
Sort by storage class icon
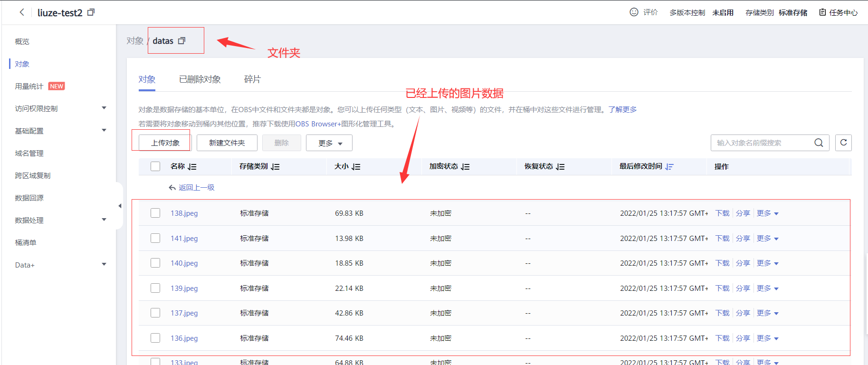click(x=275, y=167)
